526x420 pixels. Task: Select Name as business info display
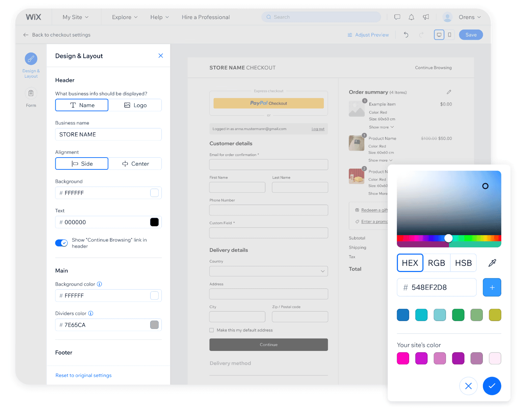click(82, 105)
